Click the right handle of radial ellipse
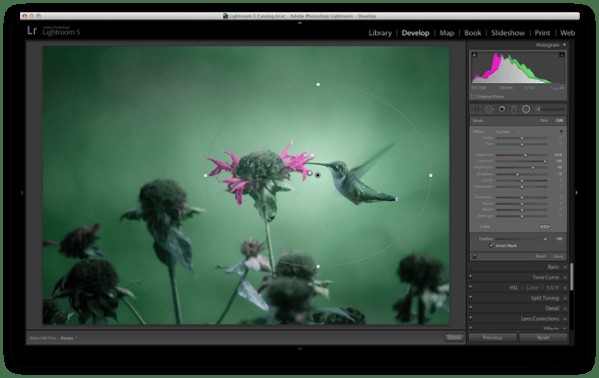The width and height of the screenshot is (599, 378). [431, 175]
